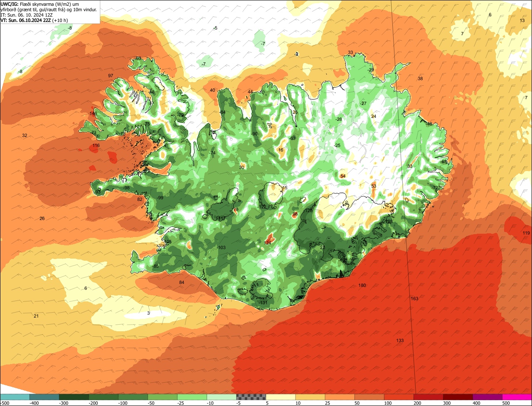Click the '16' flux value in north interior
Screen dimensions: 532x406
click(x=281, y=150)
